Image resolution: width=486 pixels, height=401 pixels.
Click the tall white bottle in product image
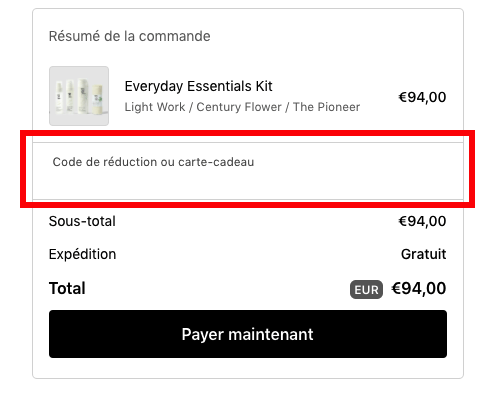point(83,96)
